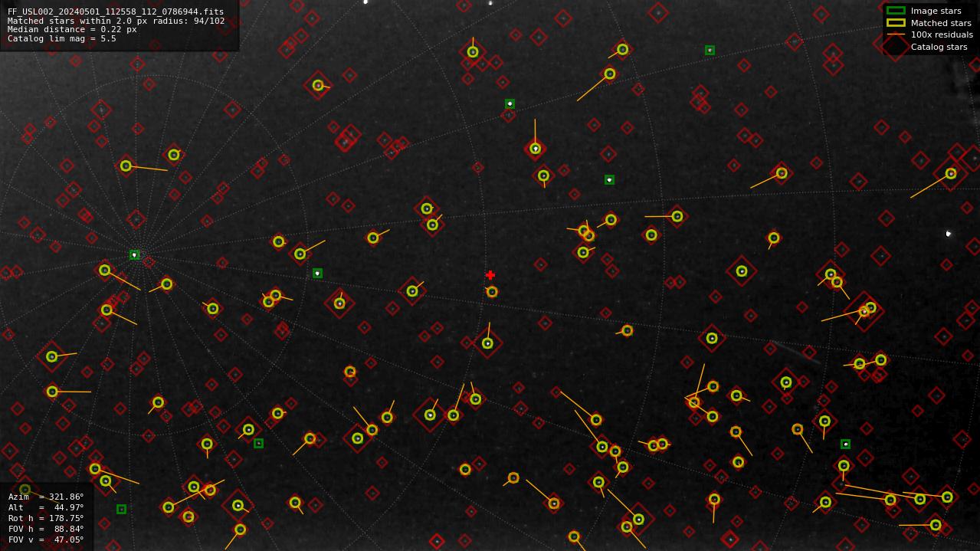Click the 'Rot h = 178.75°' value
Viewport: 980px width, 551px height.
point(46,518)
